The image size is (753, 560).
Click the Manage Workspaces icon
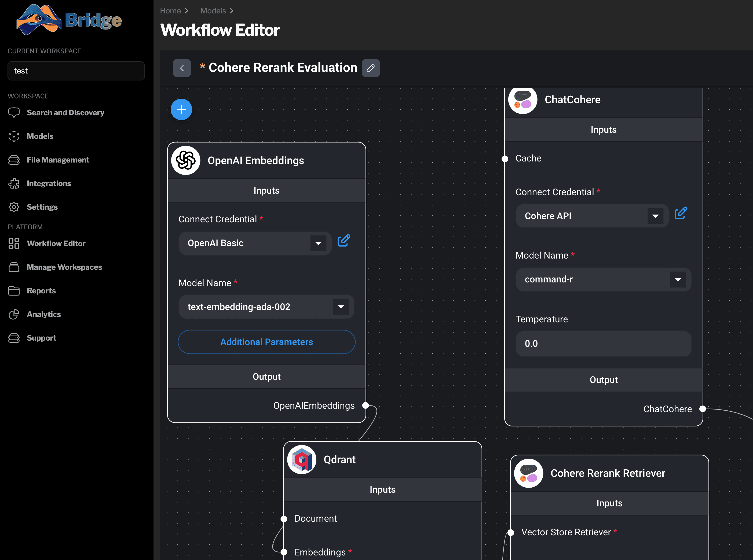coord(14,267)
